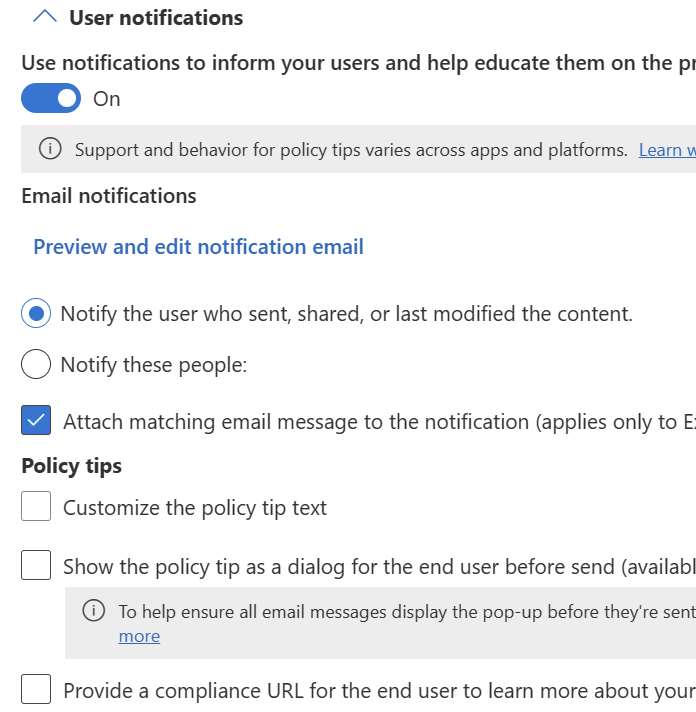
Task: Check Show the policy tip as dialog
Action: click(36, 566)
